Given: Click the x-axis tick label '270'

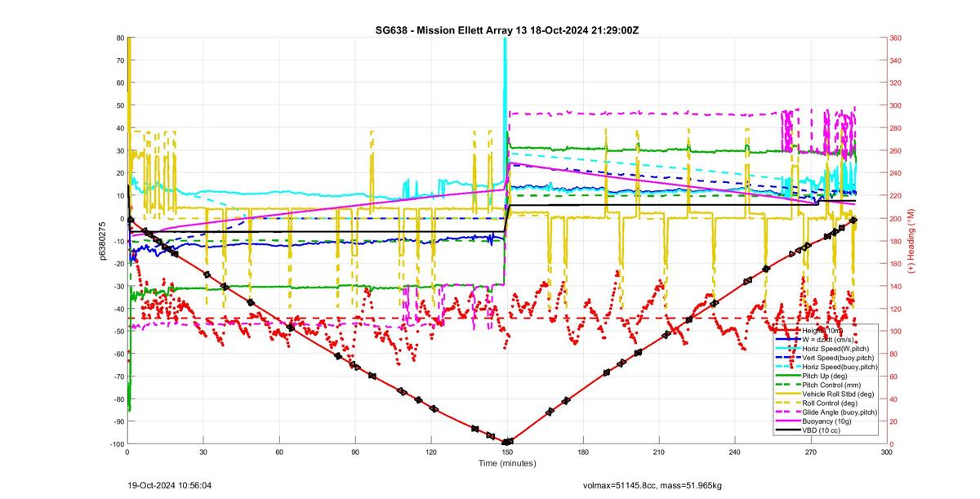Looking at the screenshot, I should pyautogui.click(x=811, y=452).
